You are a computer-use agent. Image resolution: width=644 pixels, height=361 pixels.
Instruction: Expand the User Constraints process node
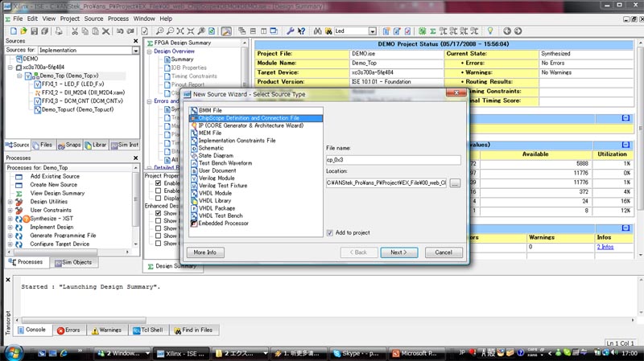tap(10, 211)
